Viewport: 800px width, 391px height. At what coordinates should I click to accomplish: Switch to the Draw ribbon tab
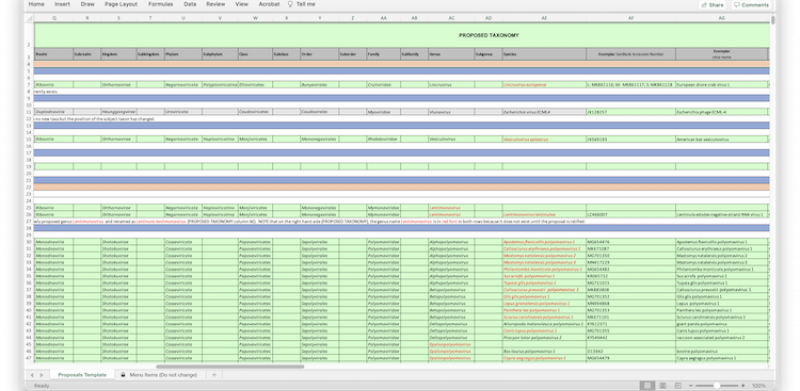[87, 4]
